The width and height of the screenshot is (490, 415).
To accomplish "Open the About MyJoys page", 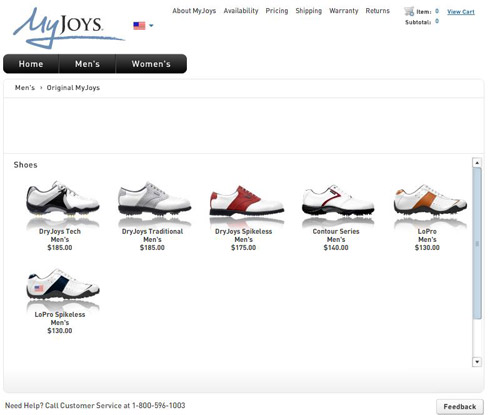I will pyautogui.click(x=194, y=11).
